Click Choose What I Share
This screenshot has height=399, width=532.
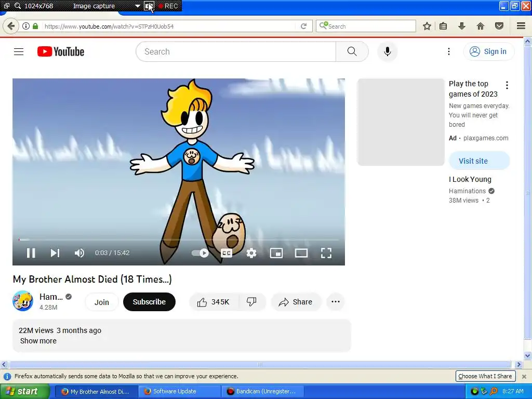tap(485, 376)
